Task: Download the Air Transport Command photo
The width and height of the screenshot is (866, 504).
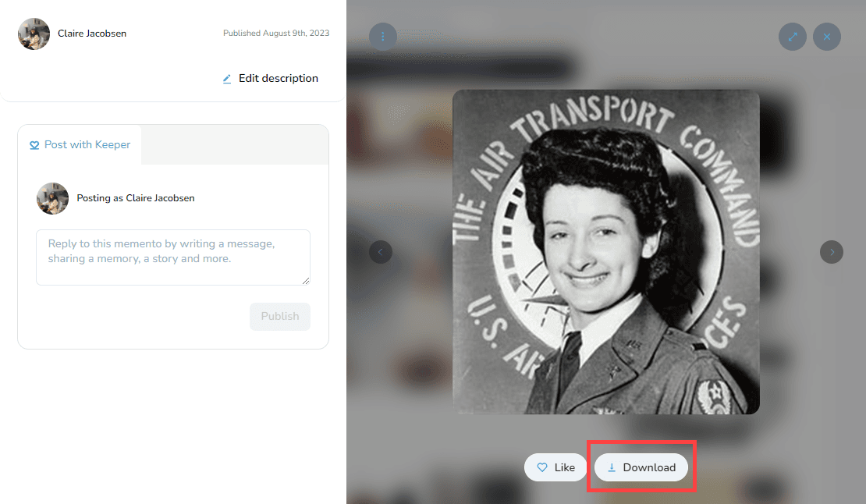Action: (641, 467)
